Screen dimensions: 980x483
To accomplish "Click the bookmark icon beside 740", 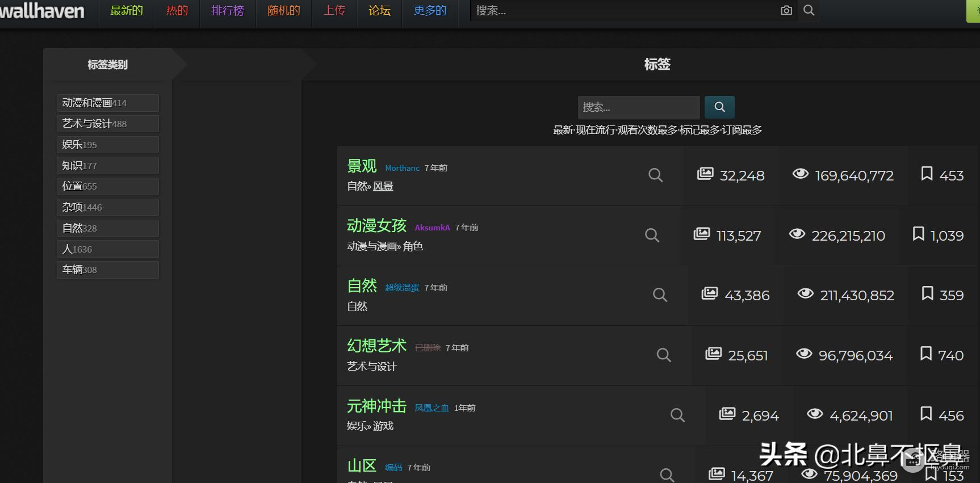I will [926, 354].
